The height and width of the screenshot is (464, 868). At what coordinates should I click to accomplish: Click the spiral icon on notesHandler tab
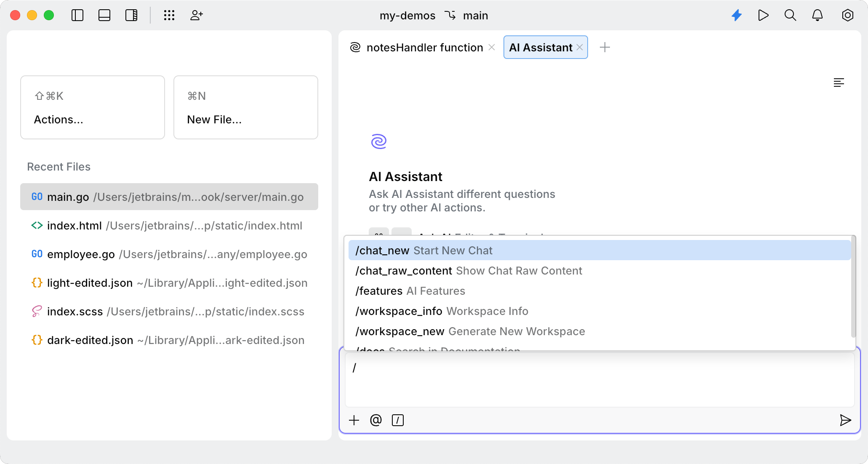tap(355, 48)
